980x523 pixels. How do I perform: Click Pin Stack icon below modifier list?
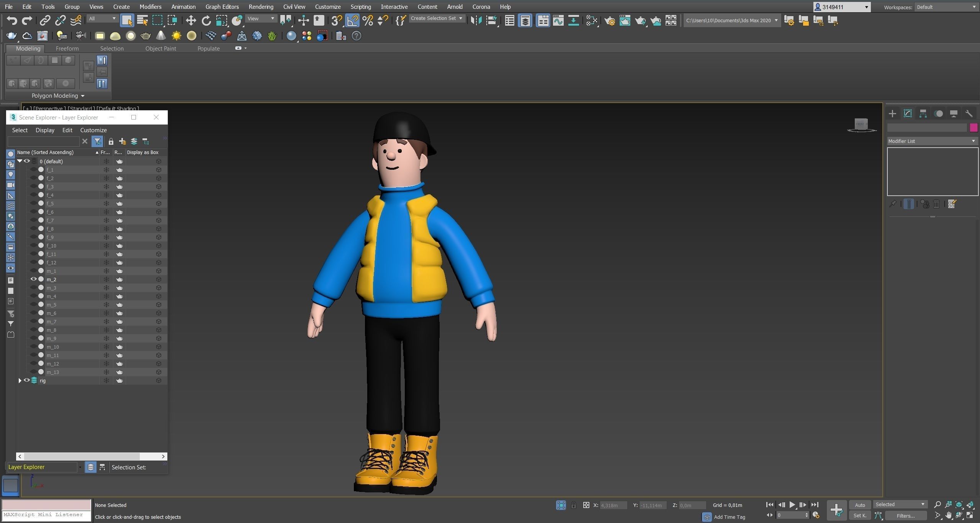(x=893, y=204)
